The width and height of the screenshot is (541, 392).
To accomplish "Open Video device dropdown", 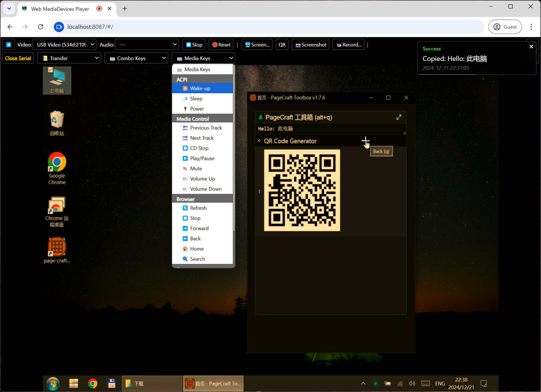I will coord(65,45).
